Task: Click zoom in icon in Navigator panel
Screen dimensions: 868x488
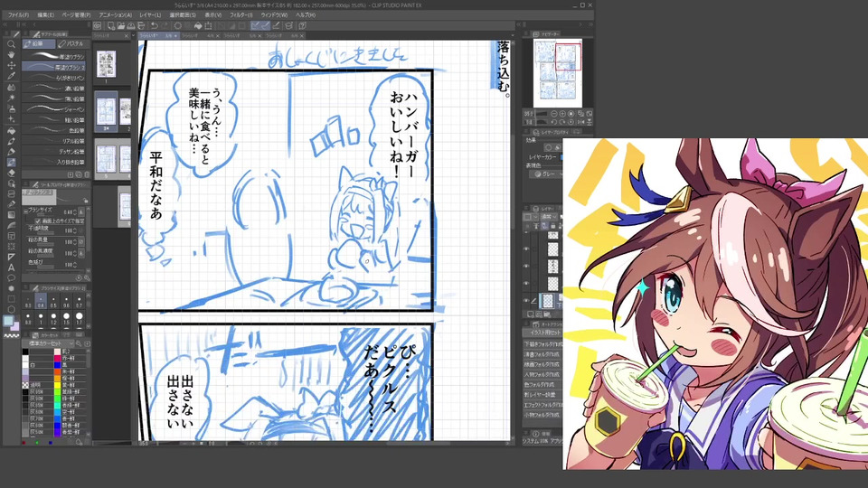Action: [x=561, y=114]
